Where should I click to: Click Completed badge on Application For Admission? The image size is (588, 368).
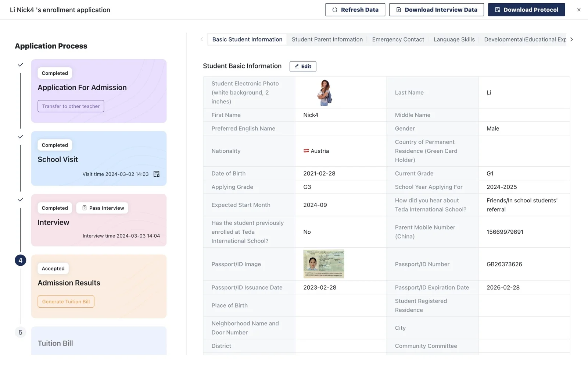pos(55,73)
